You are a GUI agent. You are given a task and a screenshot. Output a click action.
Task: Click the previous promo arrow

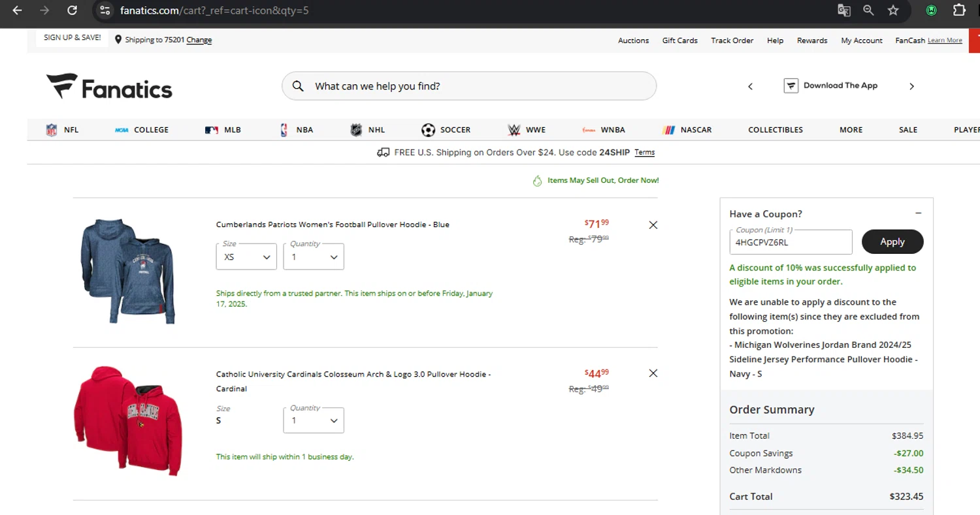[x=750, y=86]
